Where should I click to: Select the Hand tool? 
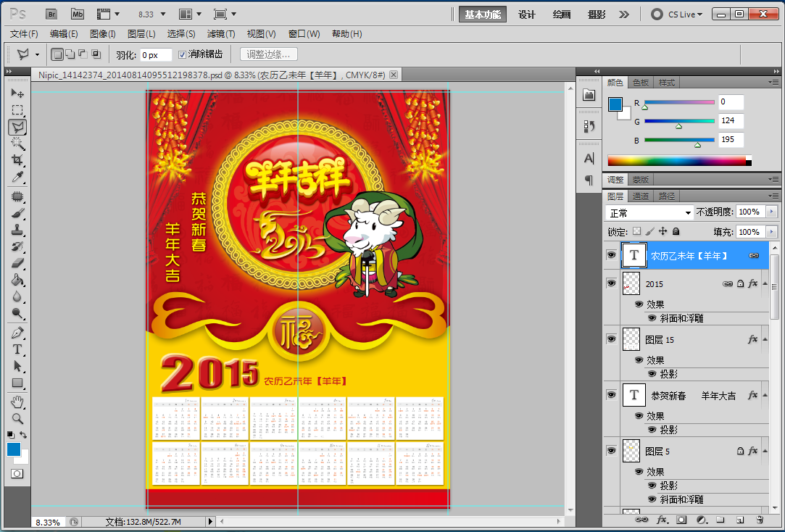tap(17, 402)
